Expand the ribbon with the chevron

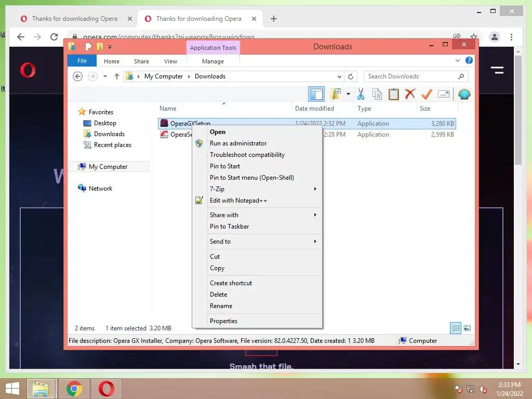457,60
